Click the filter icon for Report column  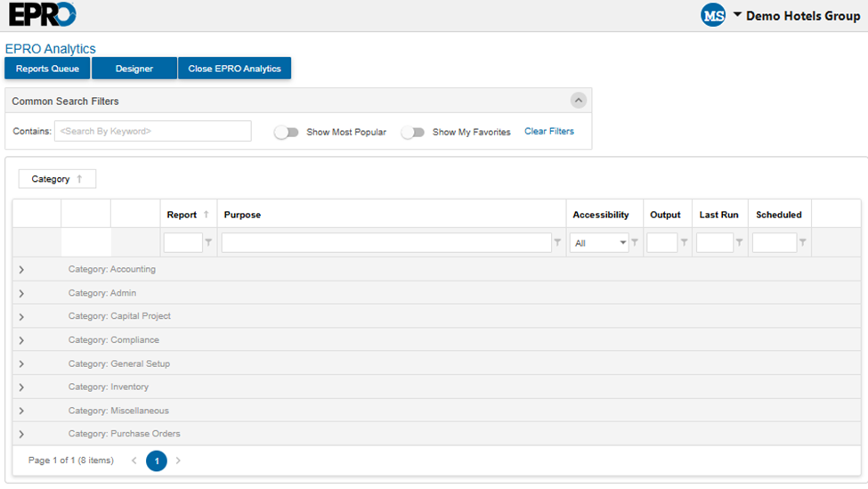tap(208, 242)
